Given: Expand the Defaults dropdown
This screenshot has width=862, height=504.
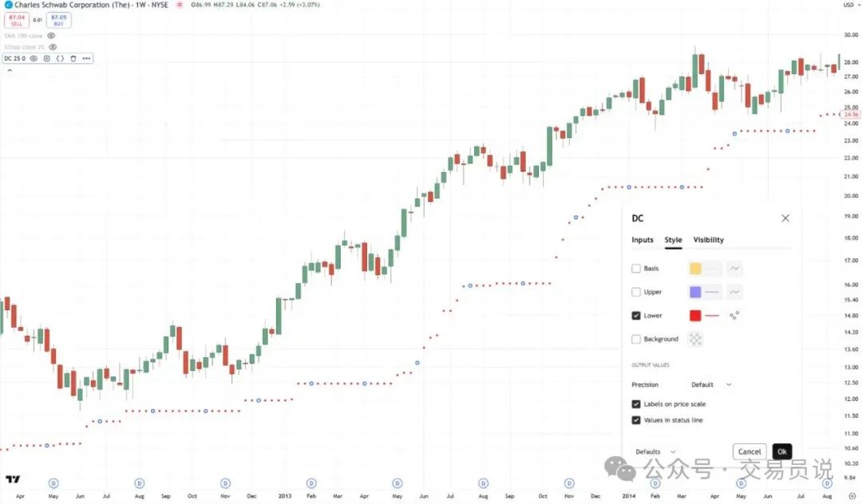Looking at the screenshot, I should tap(655, 452).
